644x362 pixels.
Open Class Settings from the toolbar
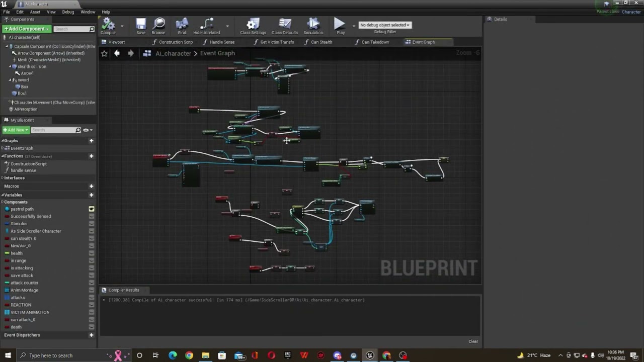click(x=253, y=25)
